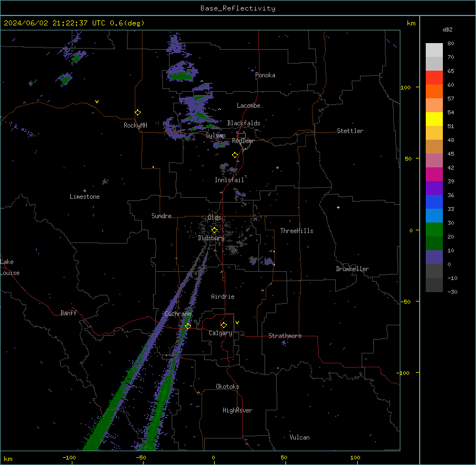Click the red 60 dBZ legend swatch
This screenshot has height=465, width=476.
point(434,78)
